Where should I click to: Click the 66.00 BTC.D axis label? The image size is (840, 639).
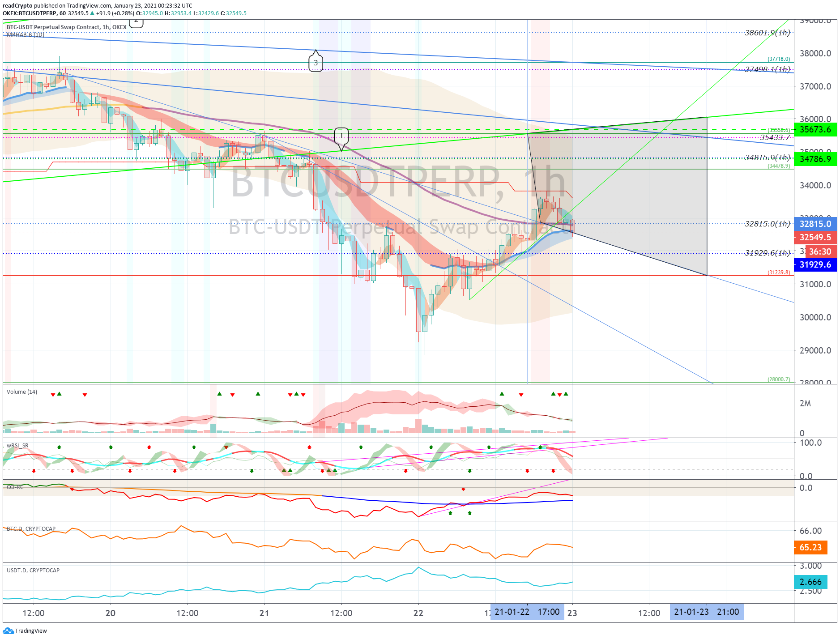pyautogui.click(x=811, y=531)
